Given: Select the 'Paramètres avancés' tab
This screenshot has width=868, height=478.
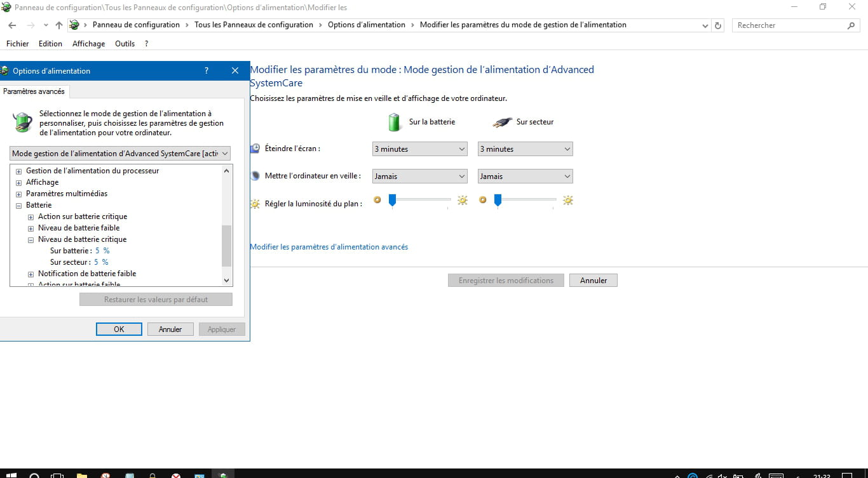Looking at the screenshot, I should (x=34, y=91).
